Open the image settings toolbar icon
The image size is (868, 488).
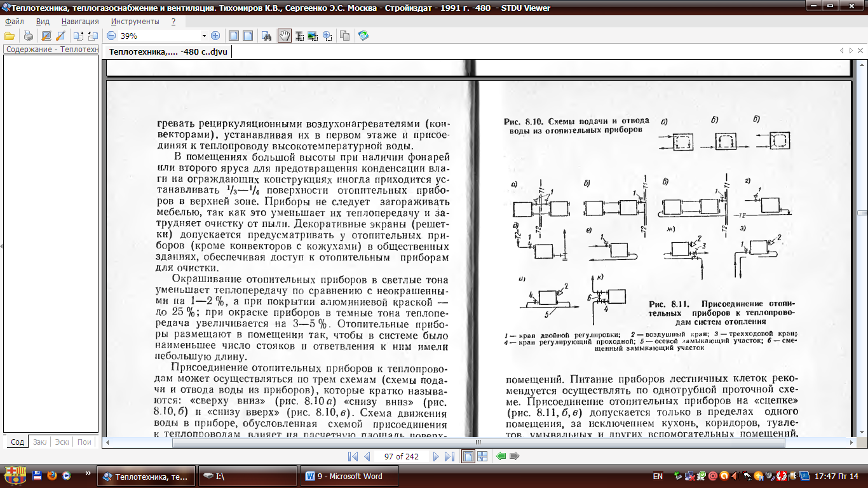(x=46, y=36)
